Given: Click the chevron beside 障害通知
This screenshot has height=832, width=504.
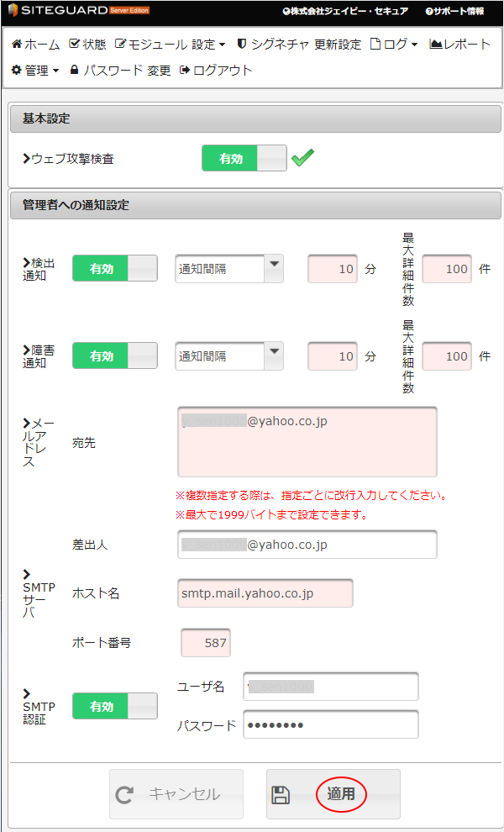Looking at the screenshot, I should point(27,350).
